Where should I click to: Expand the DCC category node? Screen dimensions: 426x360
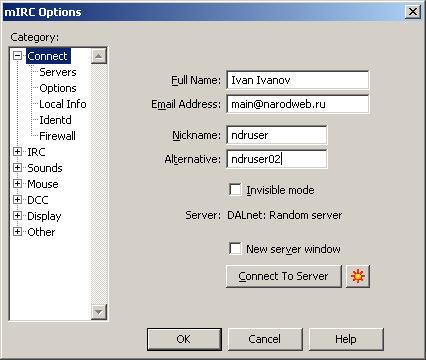17,200
